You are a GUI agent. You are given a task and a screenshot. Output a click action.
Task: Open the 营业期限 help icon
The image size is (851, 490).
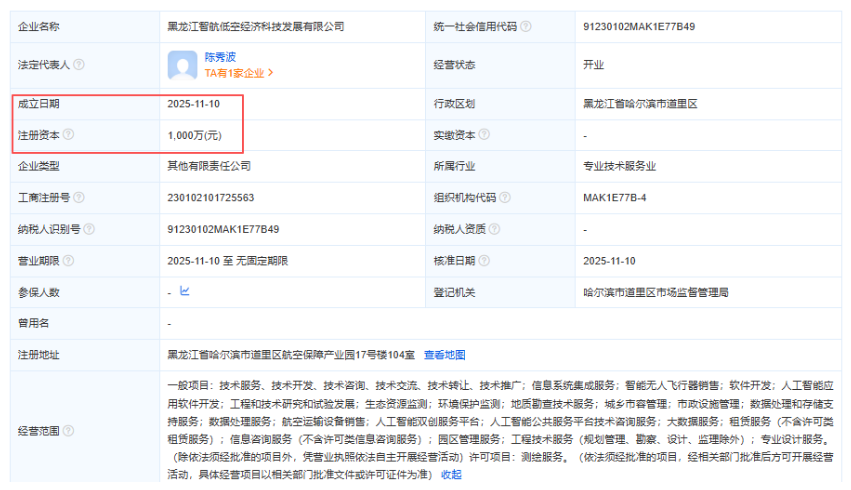coord(69,261)
